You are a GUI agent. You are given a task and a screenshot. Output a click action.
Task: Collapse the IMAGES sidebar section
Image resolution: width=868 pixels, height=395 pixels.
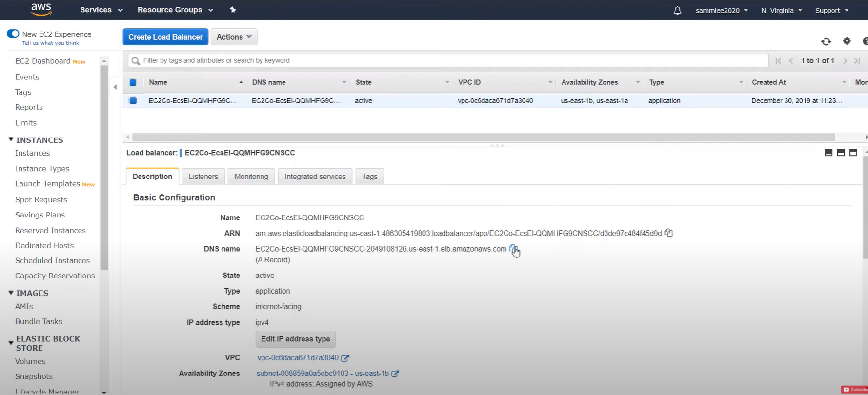click(x=11, y=293)
